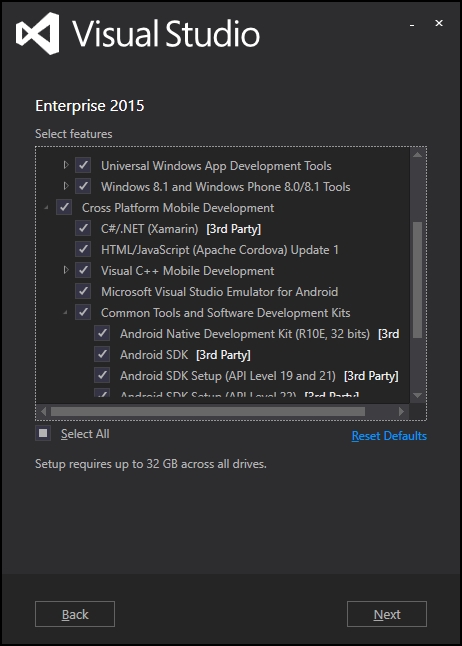
Task: Click the horizontal scroll left arrow
Action: click(44, 411)
